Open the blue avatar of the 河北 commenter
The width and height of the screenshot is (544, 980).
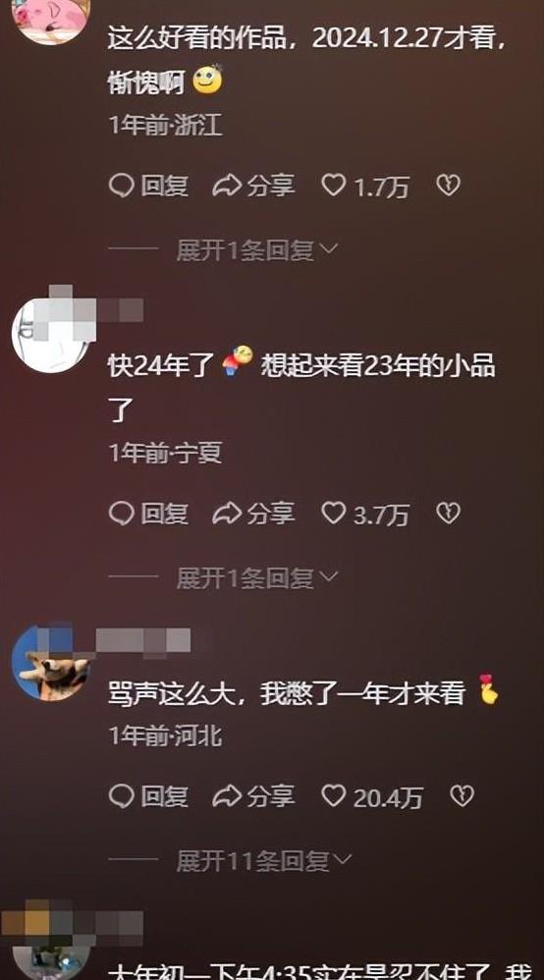tap(51, 663)
